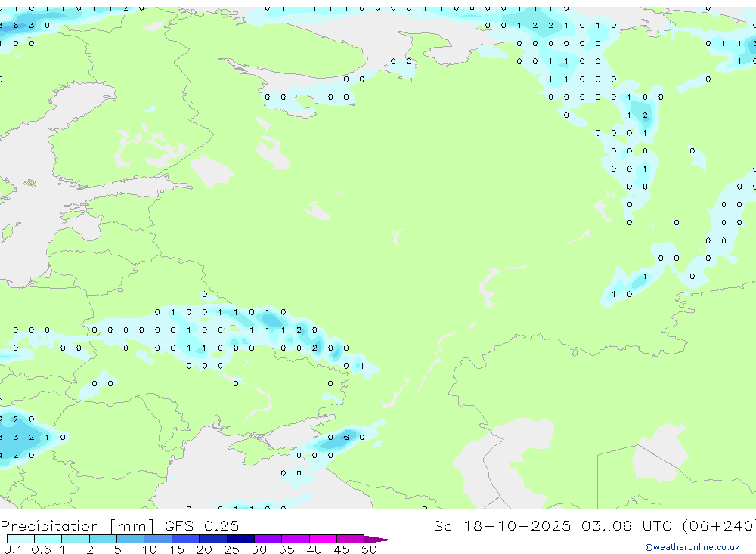Click the 35–40 mm legend swatch
Image resolution: width=756 pixels, height=554 pixels.
[296, 539]
